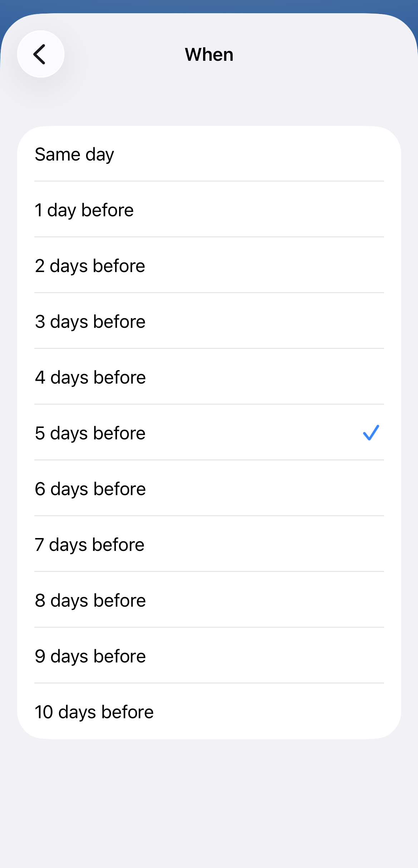Select the Same day option
The image size is (418, 868).
pos(209,154)
